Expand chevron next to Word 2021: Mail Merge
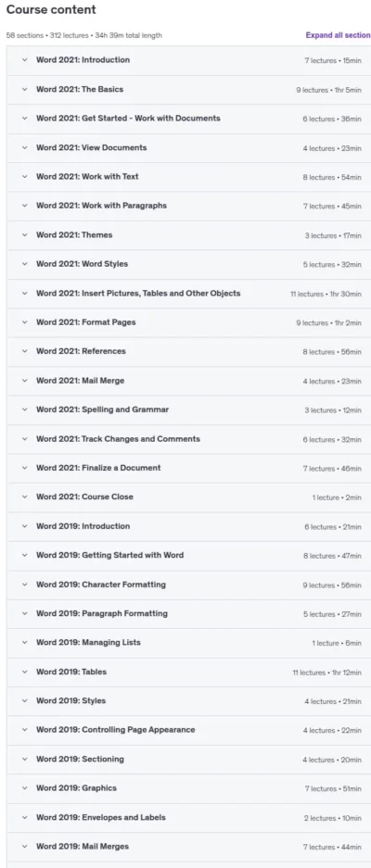 (x=24, y=381)
